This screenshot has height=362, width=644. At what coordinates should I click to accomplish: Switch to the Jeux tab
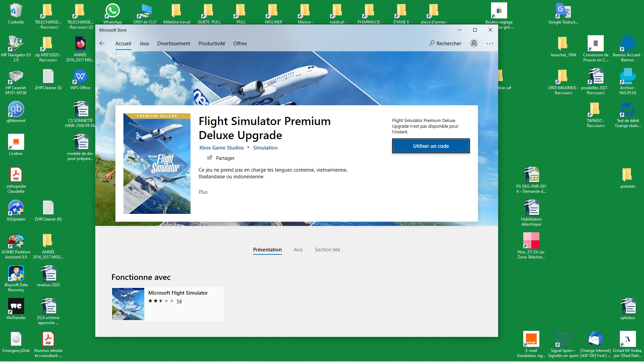[x=144, y=44]
